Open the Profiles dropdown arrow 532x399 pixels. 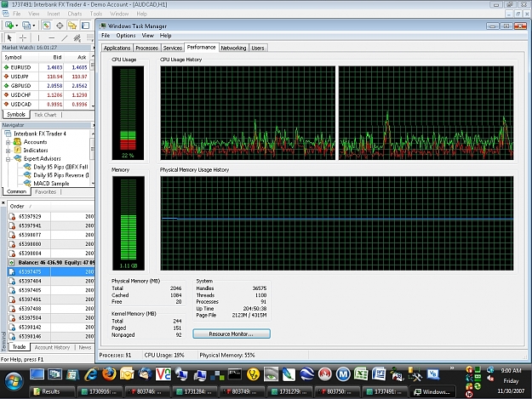33,26
